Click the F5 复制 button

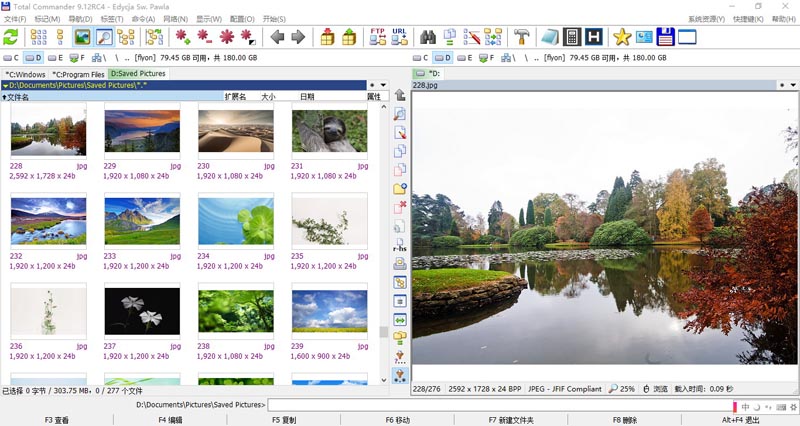coord(284,420)
